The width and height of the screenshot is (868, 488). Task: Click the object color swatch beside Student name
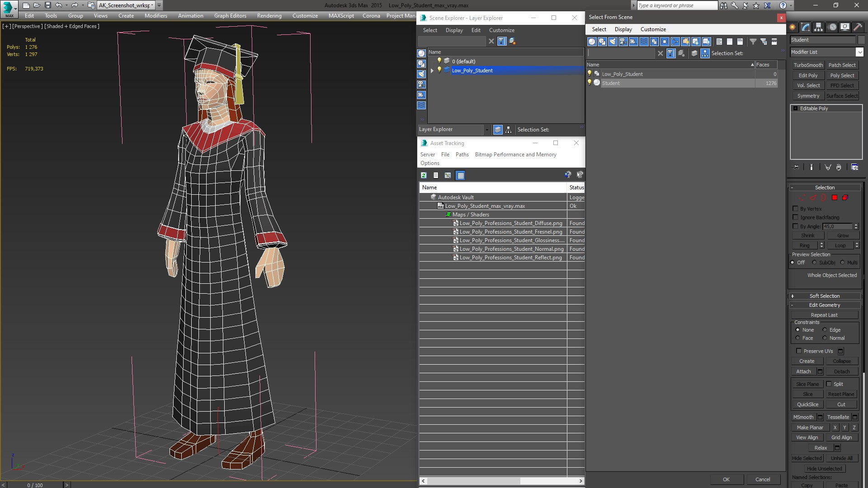point(861,40)
